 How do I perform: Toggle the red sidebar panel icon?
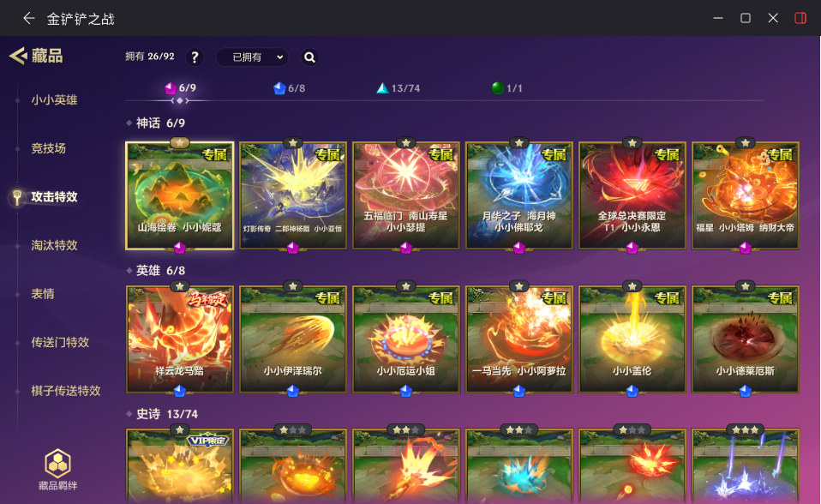point(800,18)
